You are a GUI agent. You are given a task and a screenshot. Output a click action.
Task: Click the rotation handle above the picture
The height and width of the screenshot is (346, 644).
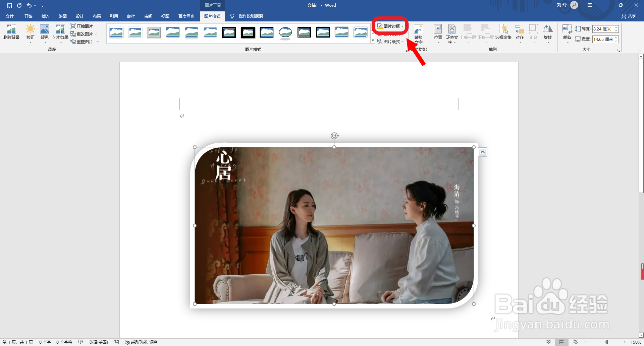coord(334,136)
